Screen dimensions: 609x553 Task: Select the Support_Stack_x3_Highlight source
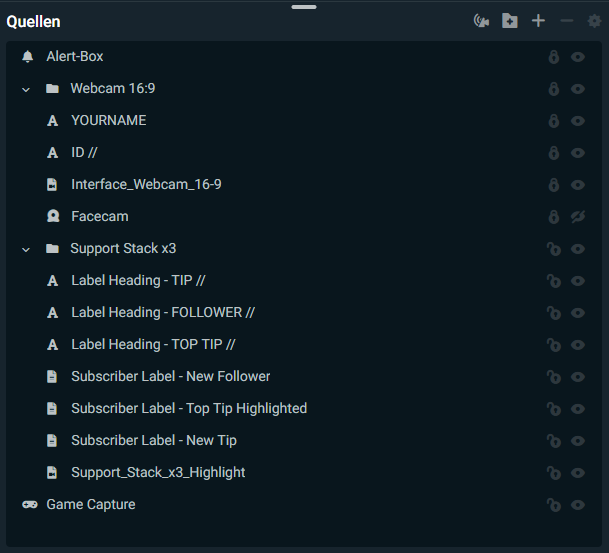157,473
